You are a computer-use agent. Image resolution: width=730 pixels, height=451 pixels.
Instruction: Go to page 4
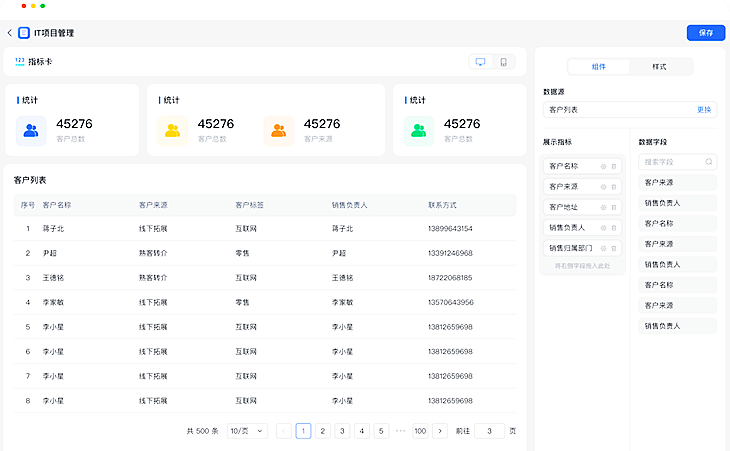(362, 431)
